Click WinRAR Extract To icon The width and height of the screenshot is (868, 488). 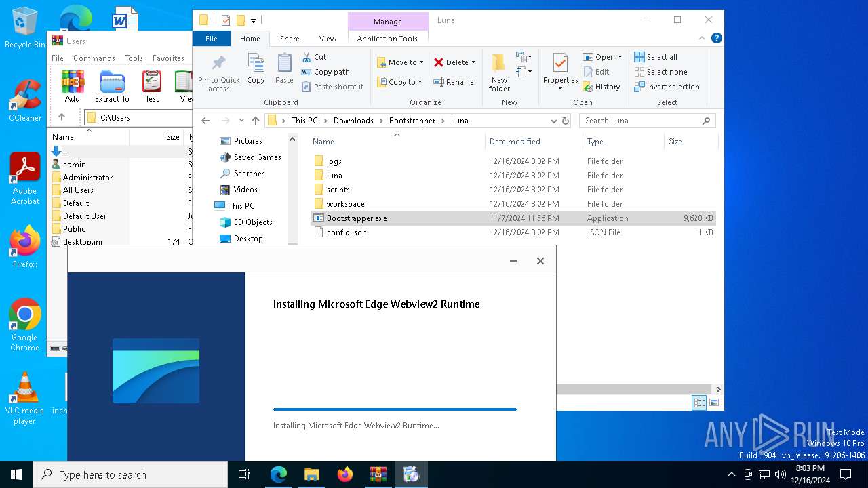pos(112,86)
